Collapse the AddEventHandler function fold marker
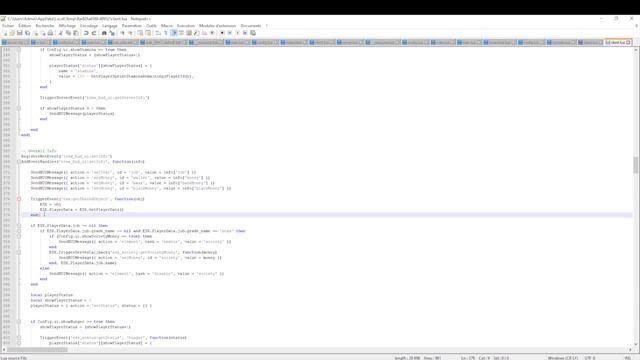 click(x=19, y=162)
